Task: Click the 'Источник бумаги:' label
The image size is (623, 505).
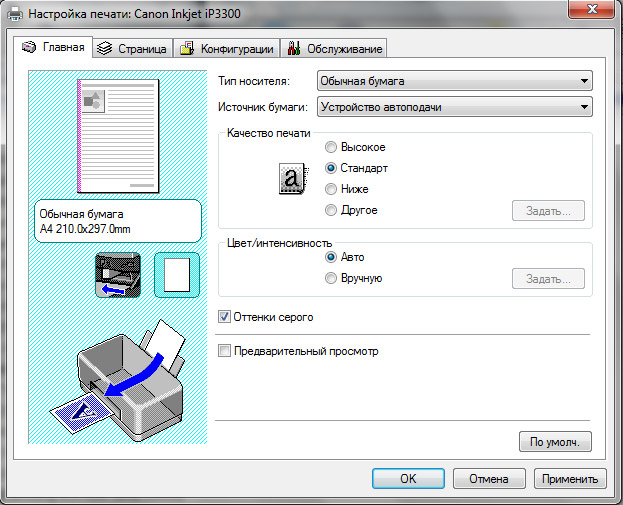Action: [263, 107]
